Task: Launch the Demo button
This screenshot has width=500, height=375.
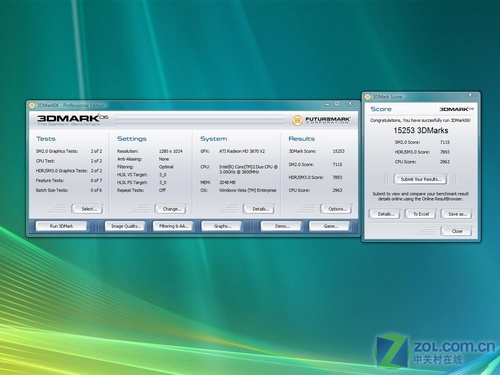Action: point(281,226)
